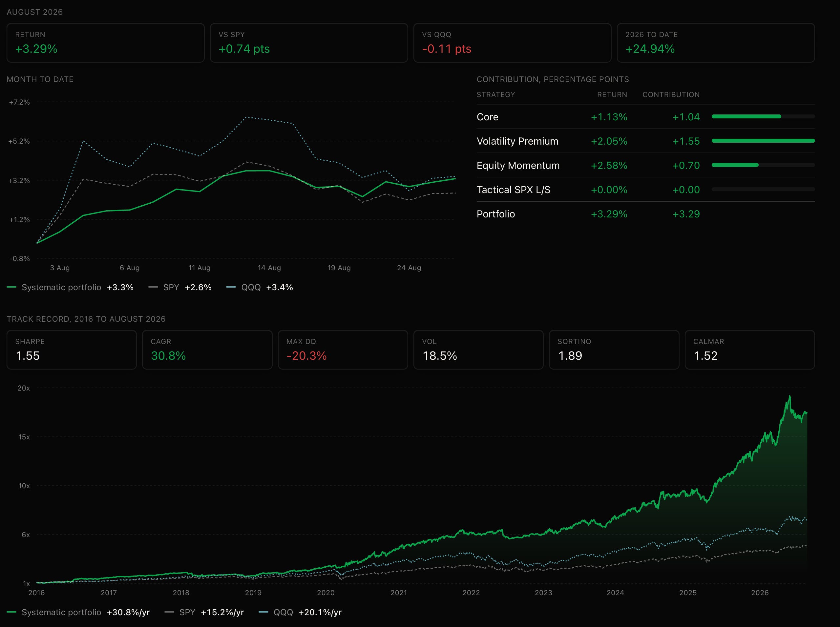The image size is (840, 627).
Task: Click the STRATEGY column header
Action: click(496, 94)
